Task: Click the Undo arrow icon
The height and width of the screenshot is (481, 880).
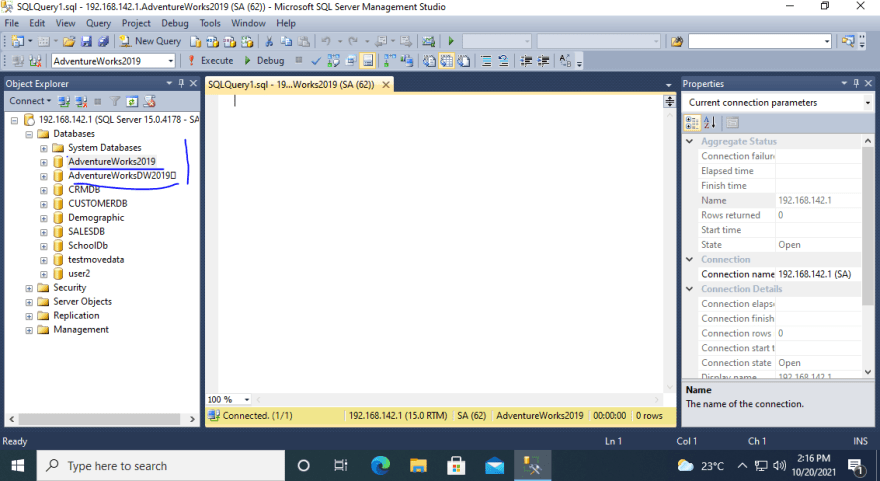Action: (325, 41)
